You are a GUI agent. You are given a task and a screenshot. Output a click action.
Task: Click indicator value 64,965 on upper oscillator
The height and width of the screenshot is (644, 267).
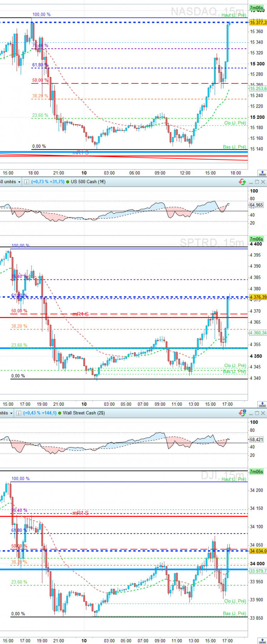pyautogui.click(x=257, y=205)
